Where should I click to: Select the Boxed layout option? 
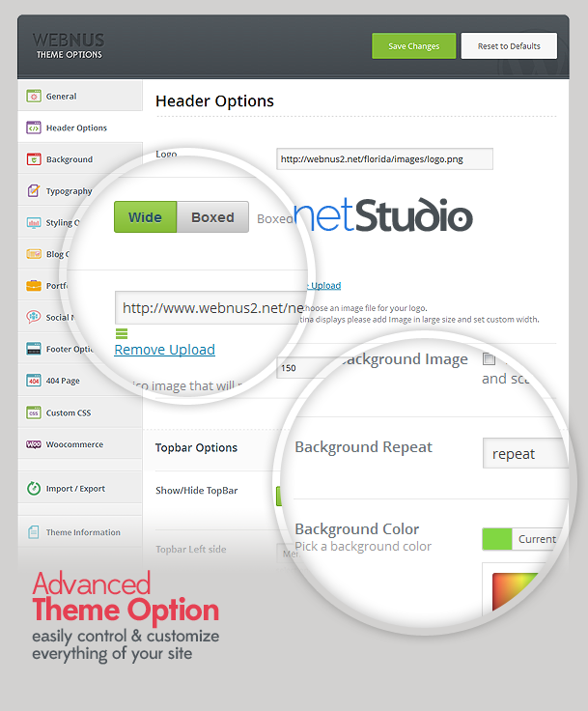pos(212,217)
